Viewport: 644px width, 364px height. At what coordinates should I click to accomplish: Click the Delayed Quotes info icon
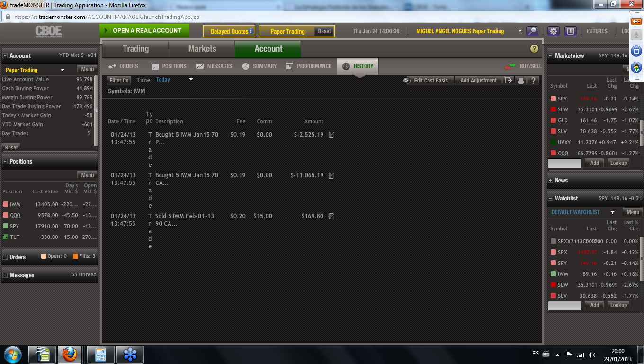tap(251, 31)
